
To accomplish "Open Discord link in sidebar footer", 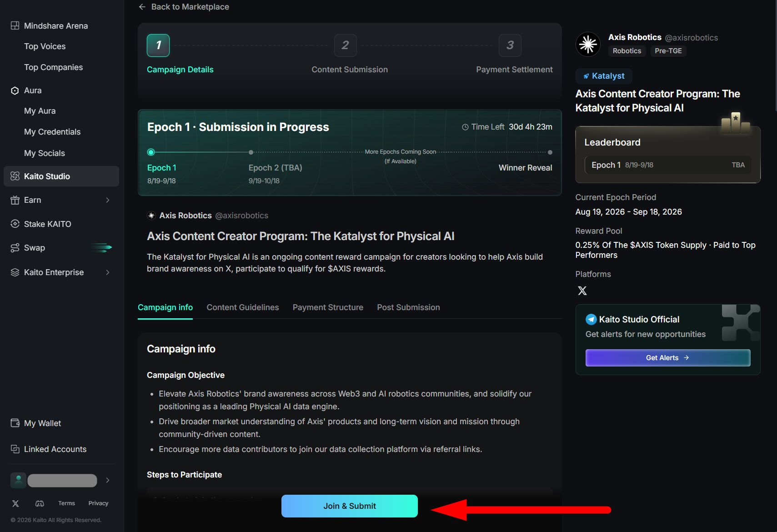I will pyautogui.click(x=40, y=503).
